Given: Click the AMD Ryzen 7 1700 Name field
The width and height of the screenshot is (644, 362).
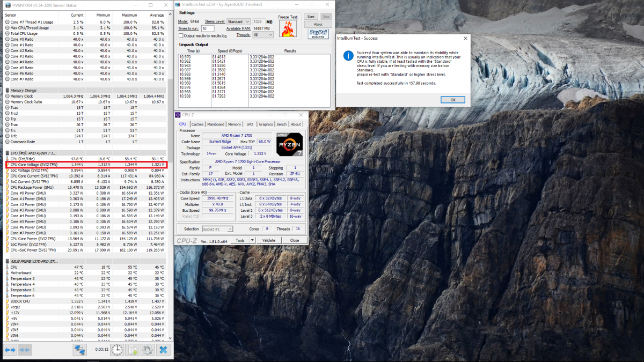Looking at the screenshot, I should [237, 135].
